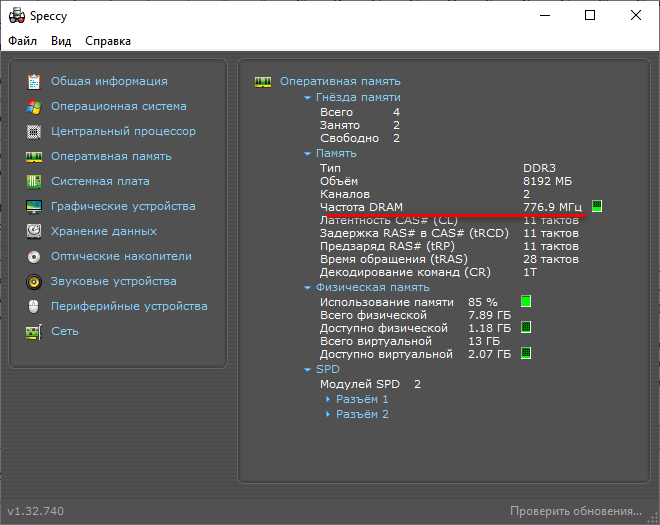Show Центральный процессор details
This screenshot has height=525, width=660.
click(123, 131)
